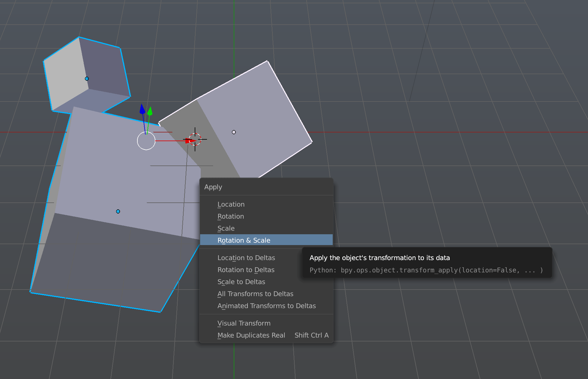Select Location to Deltas

(x=246, y=258)
